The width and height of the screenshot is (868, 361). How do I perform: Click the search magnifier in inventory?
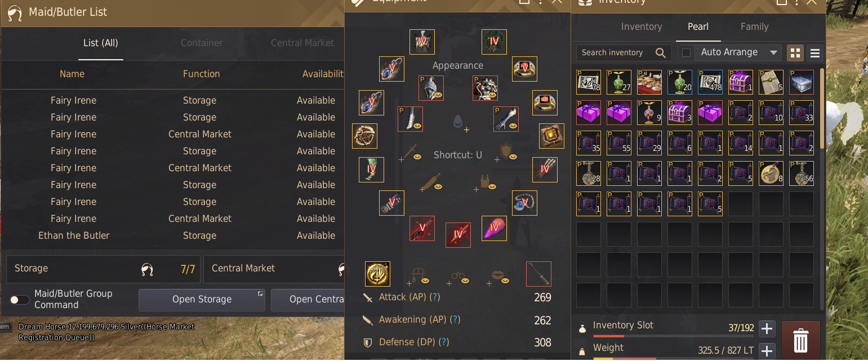tap(661, 52)
